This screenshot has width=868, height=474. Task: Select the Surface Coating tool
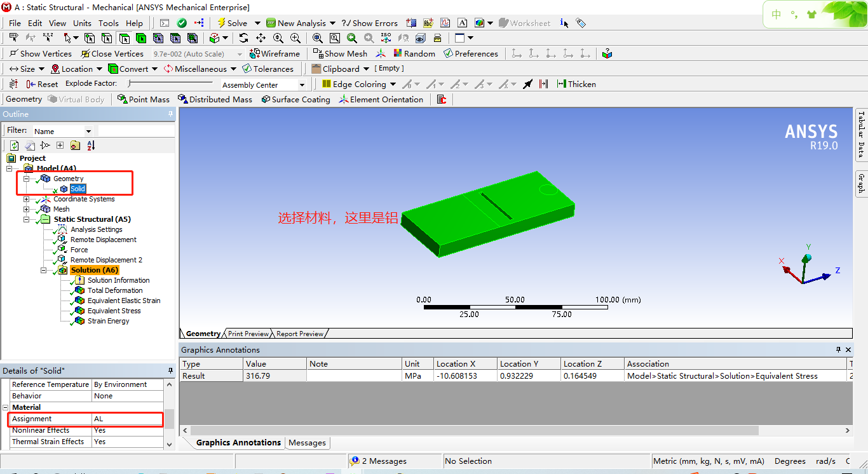(x=295, y=99)
